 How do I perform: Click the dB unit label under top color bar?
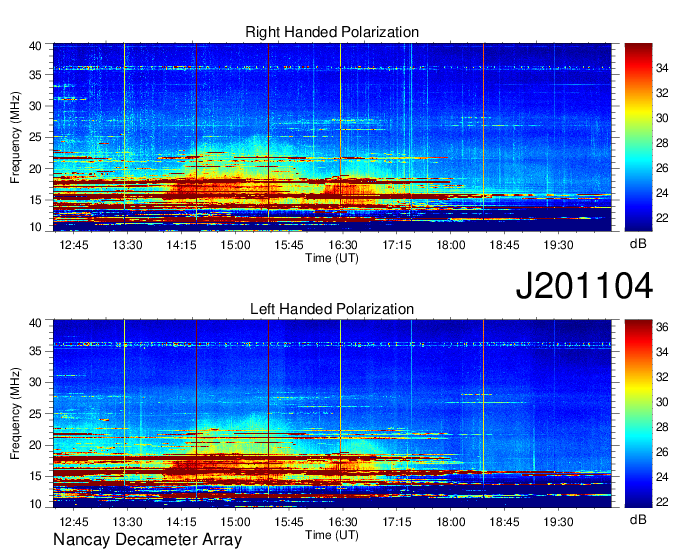pos(638,244)
